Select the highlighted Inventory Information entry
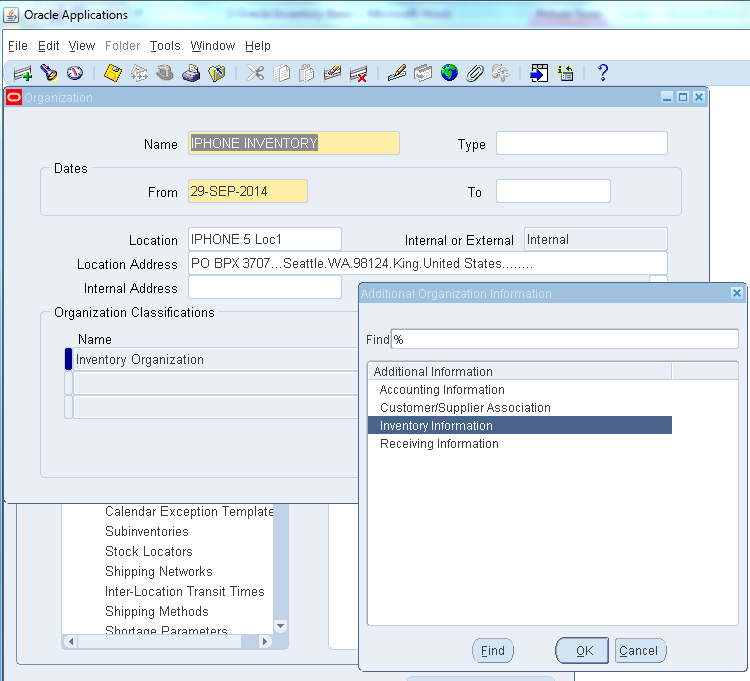Screen dimensions: 750x681 [519, 425]
